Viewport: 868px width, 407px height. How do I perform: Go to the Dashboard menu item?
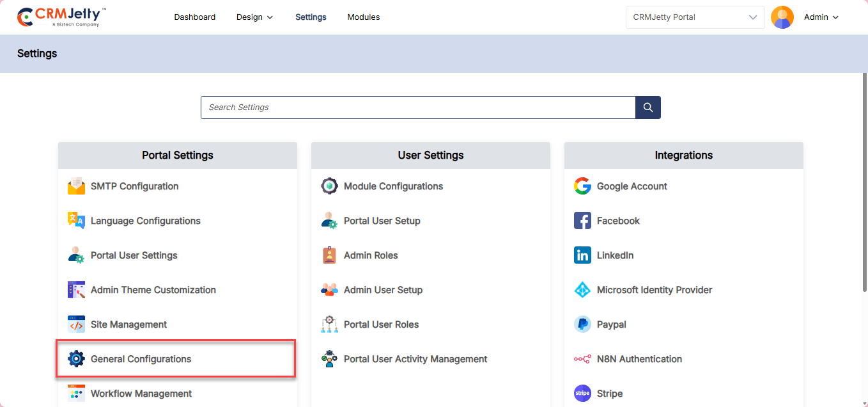(194, 17)
